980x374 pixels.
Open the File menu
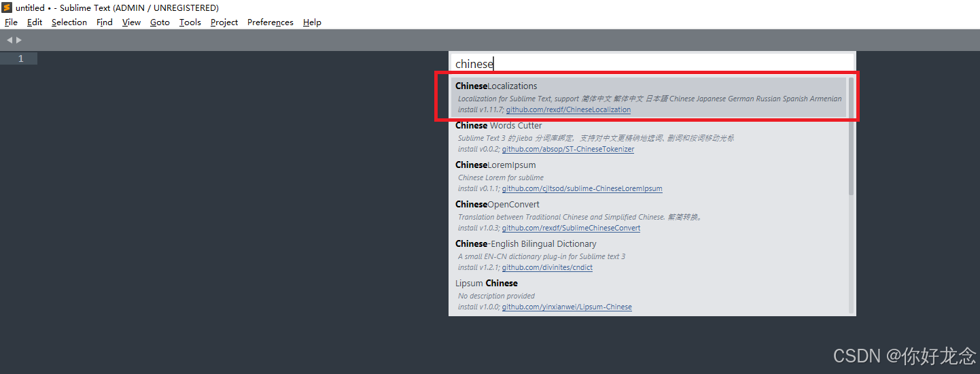pyautogui.click(x=11, y=22)
